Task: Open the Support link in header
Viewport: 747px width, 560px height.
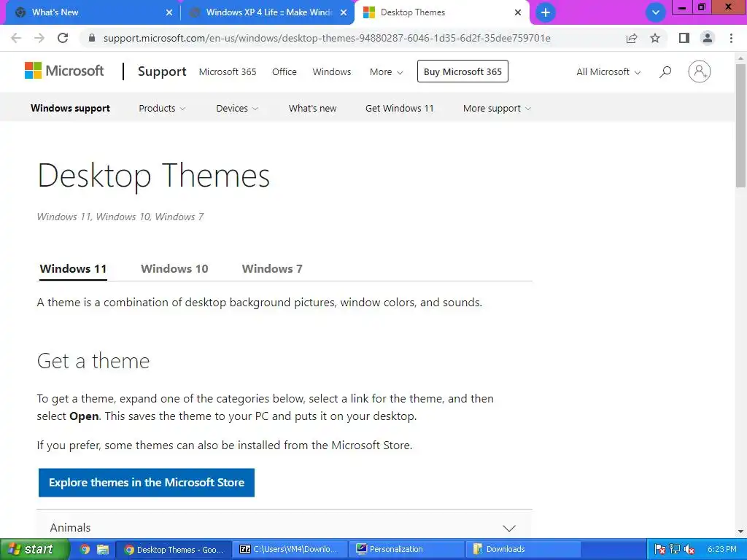Action: (x=162, y=71)
